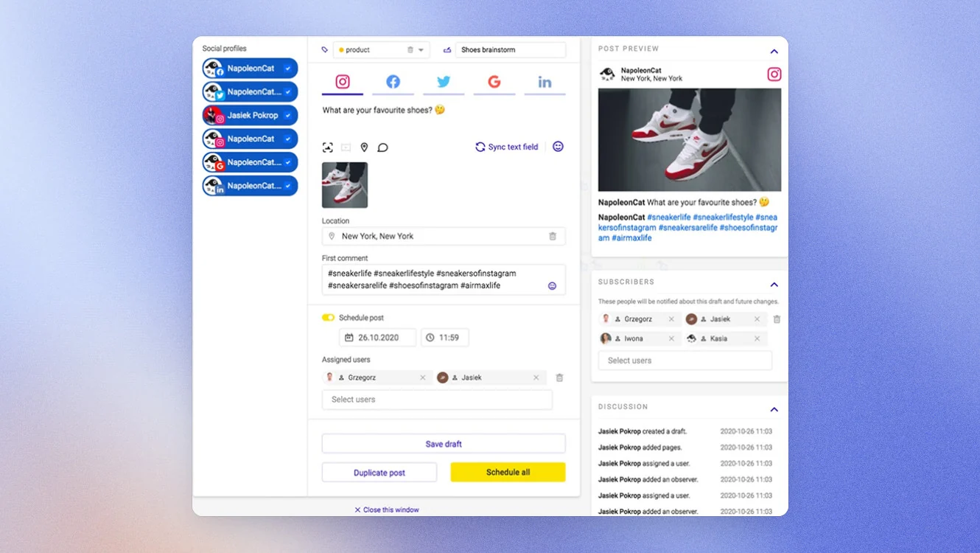The image size is (980, 553).
Task: Open the product label dropdown arrow
Action: pos(421,50)
